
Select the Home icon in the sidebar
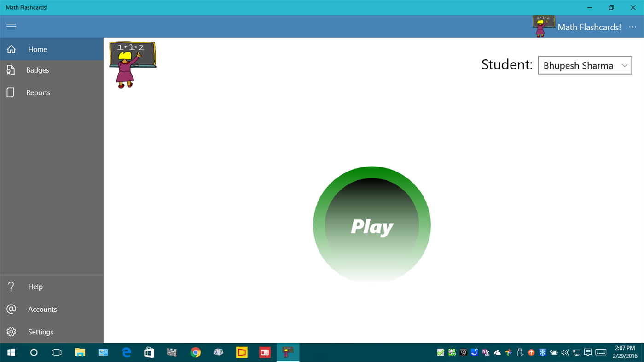pyautogui.click(x=11, y=49)
